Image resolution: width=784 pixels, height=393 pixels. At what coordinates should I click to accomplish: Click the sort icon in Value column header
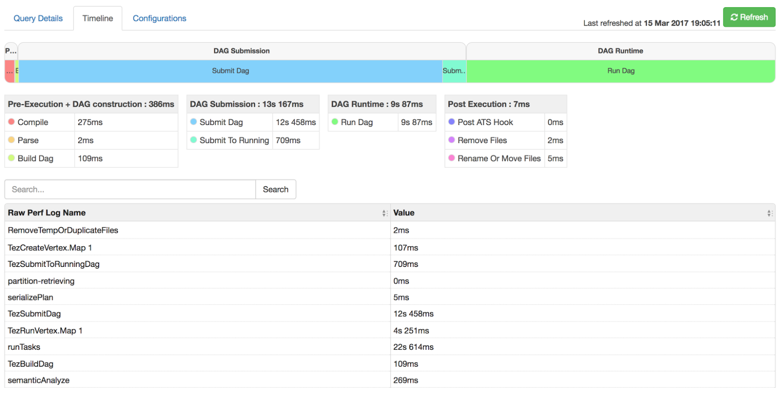point(769,213)
